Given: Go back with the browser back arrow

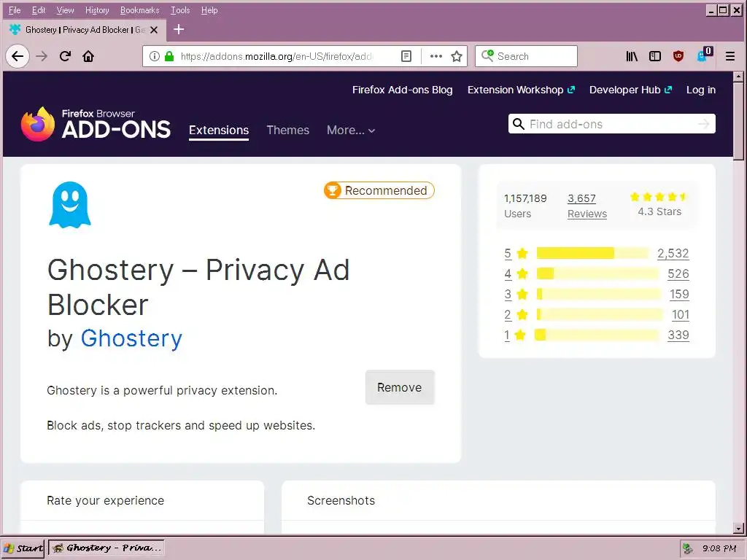Looking at the screenshot, I should pyautogui.click(x=18, y=56).
